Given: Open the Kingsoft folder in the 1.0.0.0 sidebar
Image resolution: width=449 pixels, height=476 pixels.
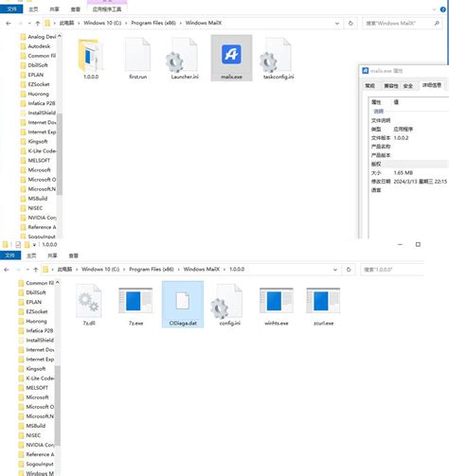Looking at the screenshot, I should click(32, 368).
